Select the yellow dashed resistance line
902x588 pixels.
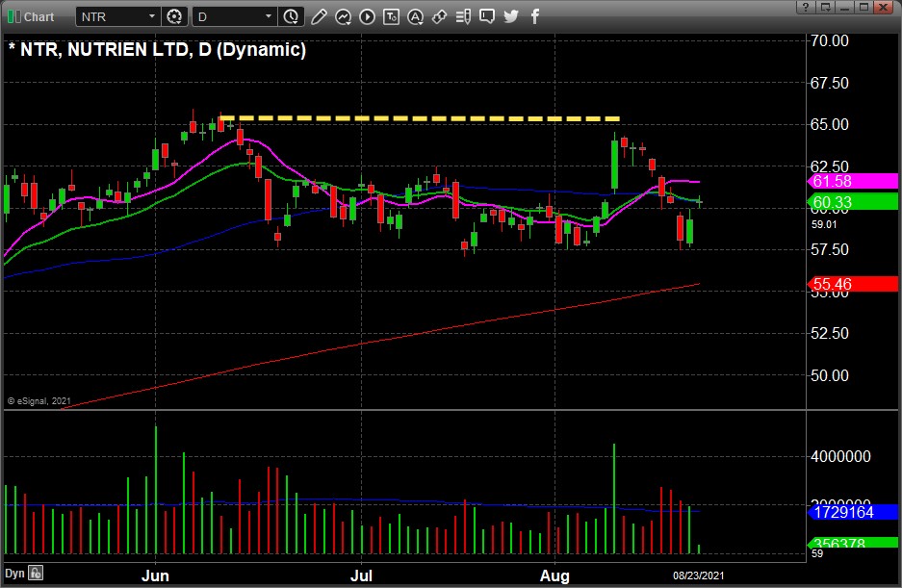point(420,118)
